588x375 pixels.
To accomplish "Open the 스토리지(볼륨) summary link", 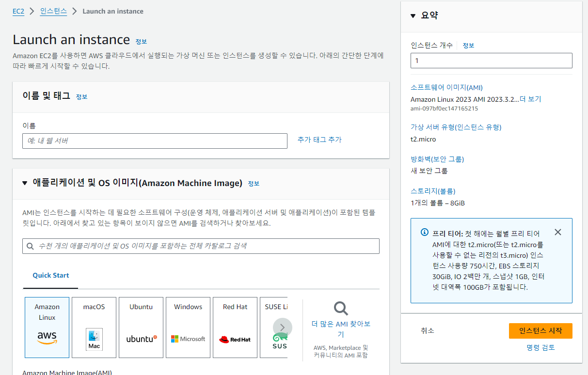I will tap(433, 191).
